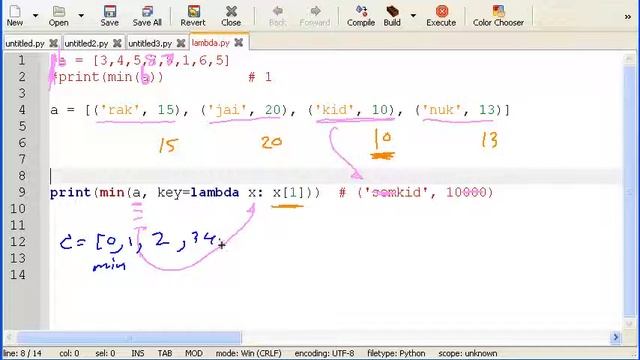The image size is (640, 360).
Task: Click 'mode: Win (CRLF)' in status bar
Action: tap(249, 353)
